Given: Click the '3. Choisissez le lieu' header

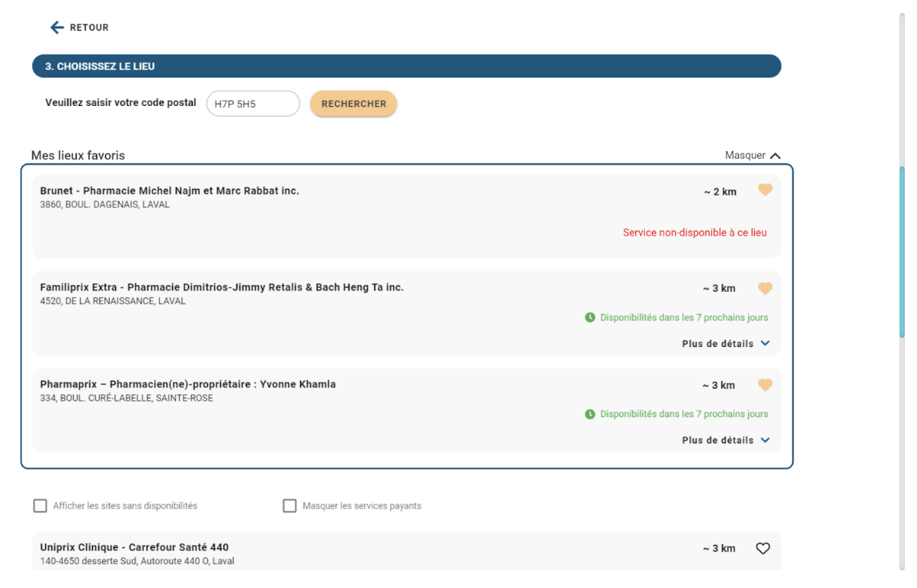Looking at the screenshot, I should pyautogui.click(x=406, y=66).
